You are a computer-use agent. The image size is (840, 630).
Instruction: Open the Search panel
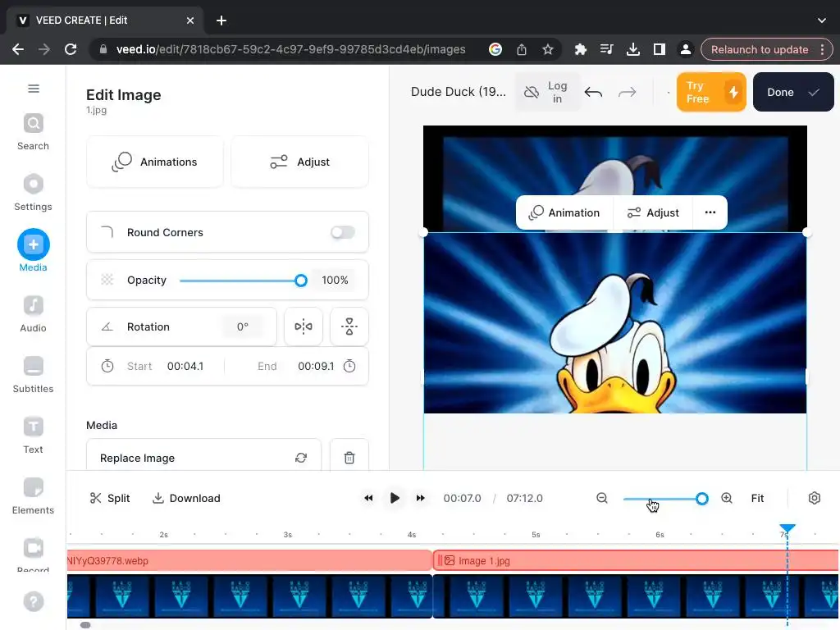[33, 132]
